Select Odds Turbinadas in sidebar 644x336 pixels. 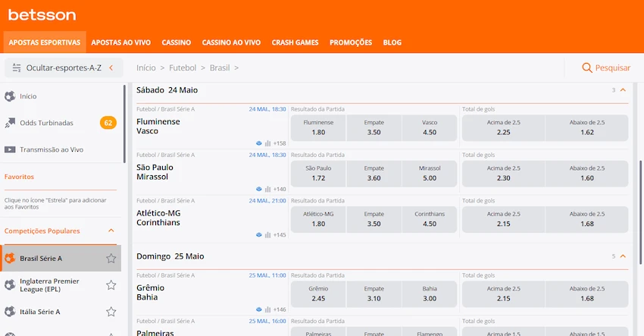pyautogui.click(x=61, y=123)
